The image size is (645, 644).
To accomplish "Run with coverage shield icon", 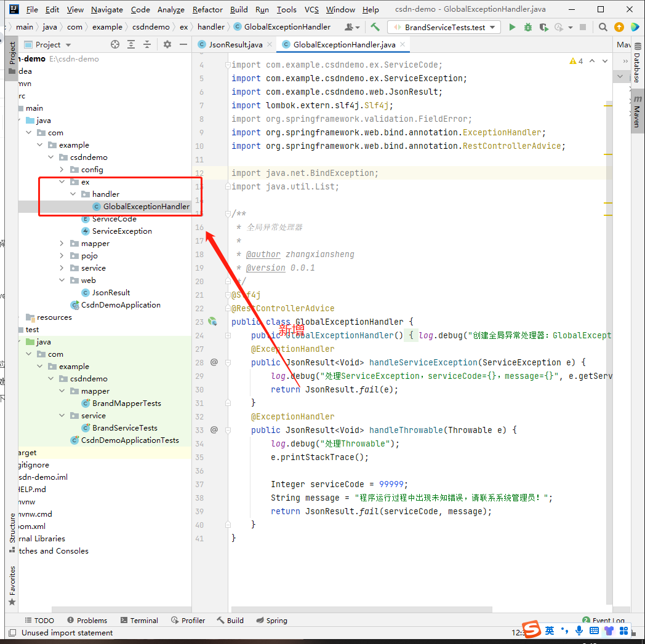I will pos(544,27).
